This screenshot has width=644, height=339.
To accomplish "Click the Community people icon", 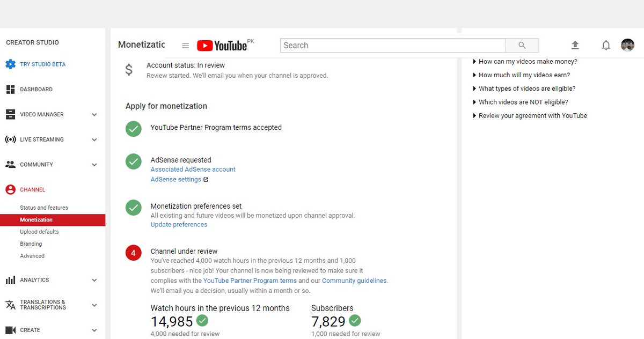I will pyautogui.click(x=10, y=164).
